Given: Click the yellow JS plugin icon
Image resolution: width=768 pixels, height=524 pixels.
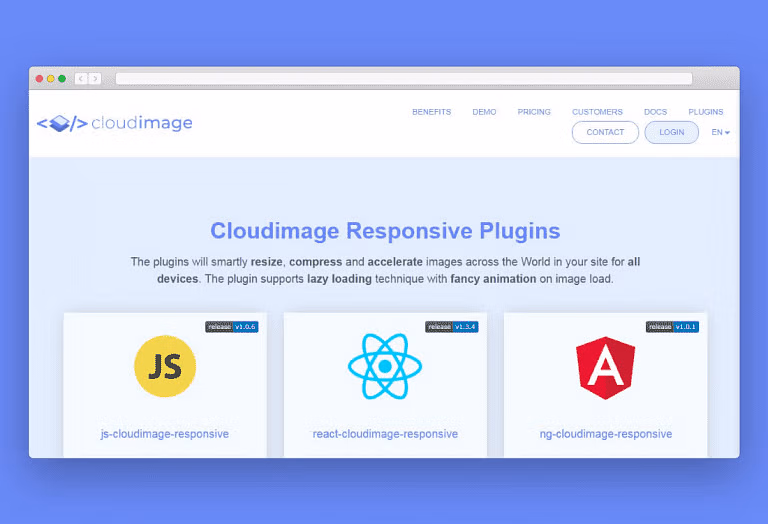Looking at the screenshot, I should point(165,366).
